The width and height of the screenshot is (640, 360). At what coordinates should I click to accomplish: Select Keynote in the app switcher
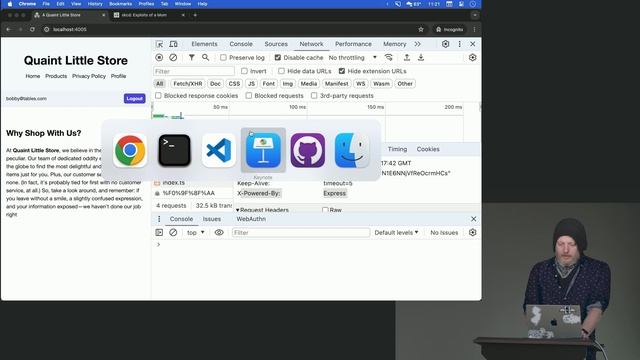[x=263, y=151]
